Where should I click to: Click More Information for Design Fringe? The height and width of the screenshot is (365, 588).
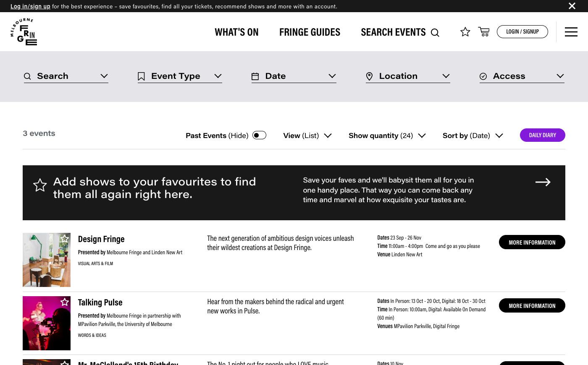532,242
